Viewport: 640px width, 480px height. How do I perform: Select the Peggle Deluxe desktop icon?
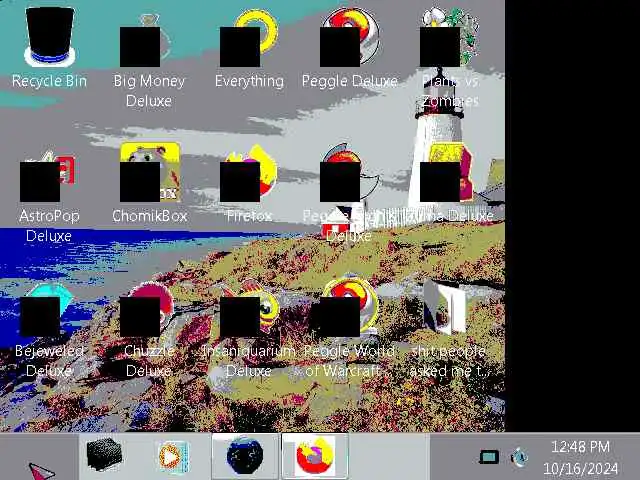tap(349, 38)
